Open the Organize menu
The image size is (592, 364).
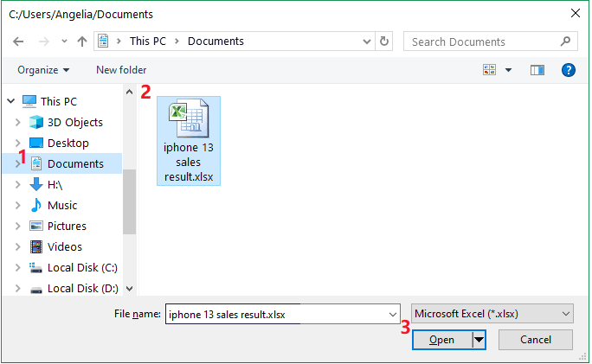(x=43, y=70)
